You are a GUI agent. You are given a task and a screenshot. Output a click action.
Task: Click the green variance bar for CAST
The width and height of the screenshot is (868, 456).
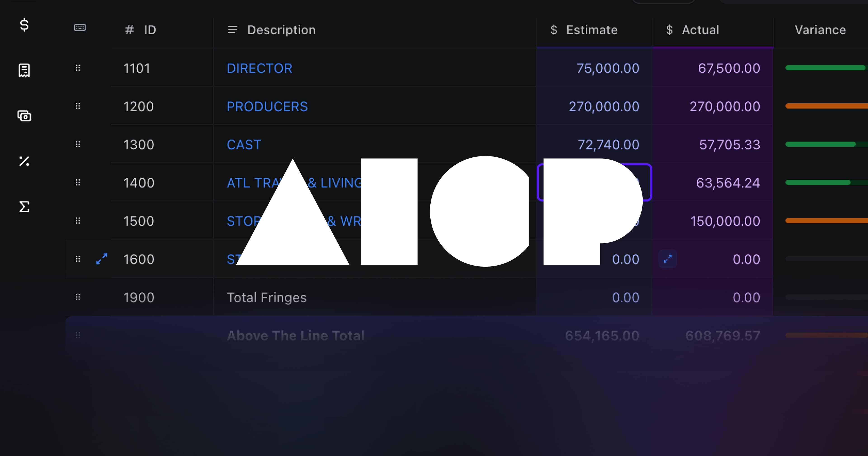822,144
